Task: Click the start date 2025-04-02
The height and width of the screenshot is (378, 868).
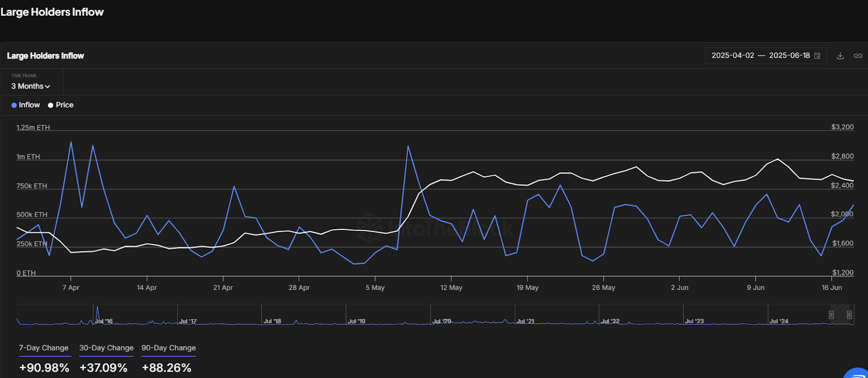Action: pyautogui.click(x=733, y=56)
